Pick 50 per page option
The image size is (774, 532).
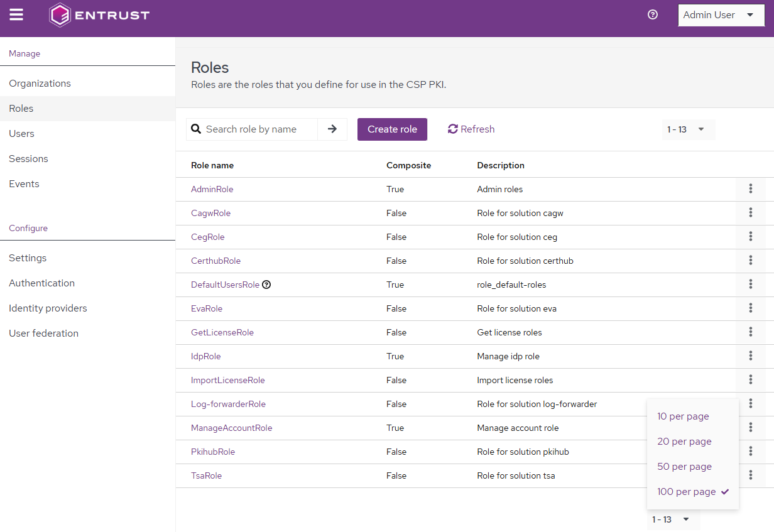[x=684, y=467]
